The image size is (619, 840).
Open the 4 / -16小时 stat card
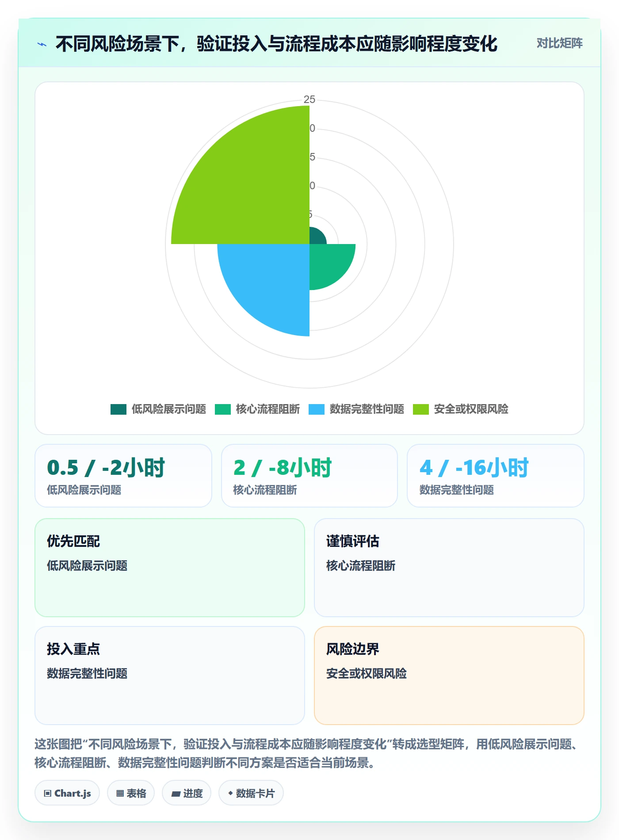click(x=496, y=476)
